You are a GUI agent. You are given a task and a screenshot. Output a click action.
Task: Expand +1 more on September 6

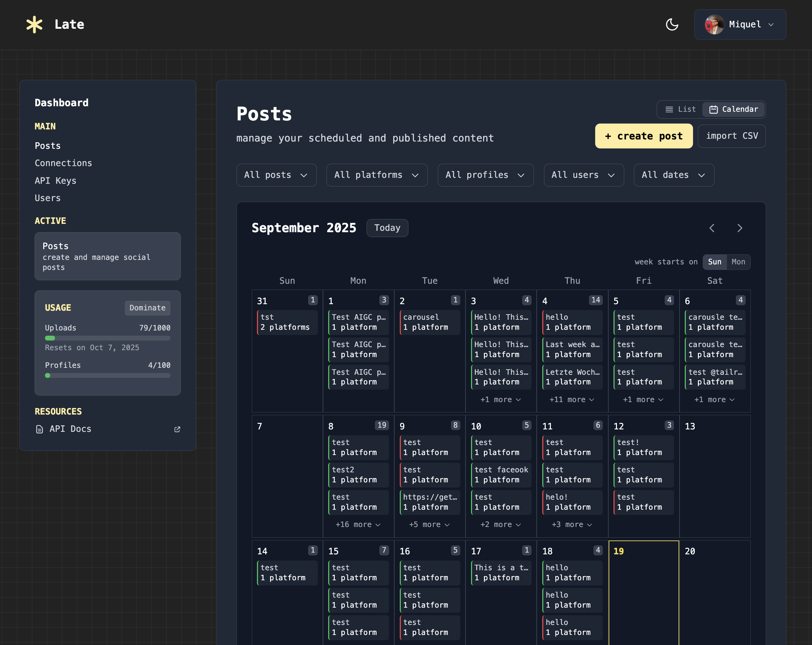point(714,399)
